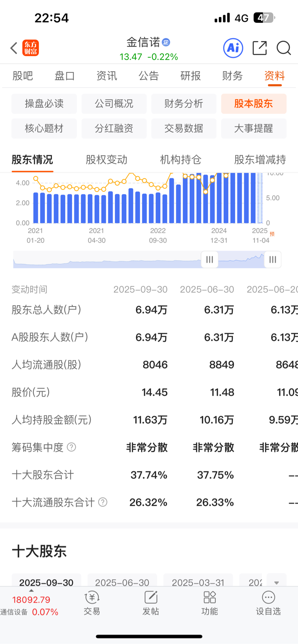Select the 股东情况 sub-tab
The height and width of the screenshot is (644, 298).
pyautogui.click(x=32, y=160)
